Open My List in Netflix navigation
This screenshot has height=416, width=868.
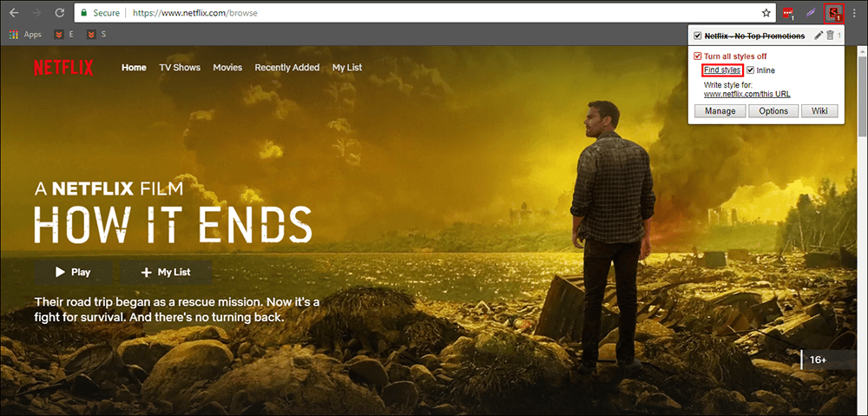click(347, 68)
